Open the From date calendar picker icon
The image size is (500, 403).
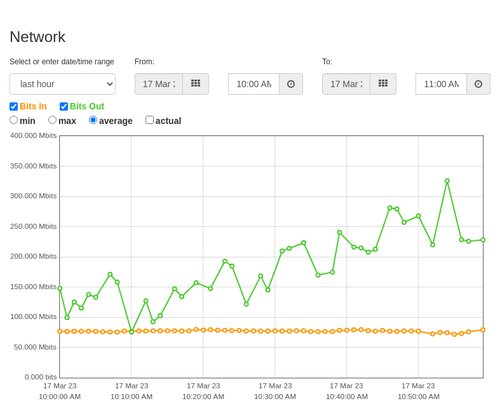coord(196,84)
